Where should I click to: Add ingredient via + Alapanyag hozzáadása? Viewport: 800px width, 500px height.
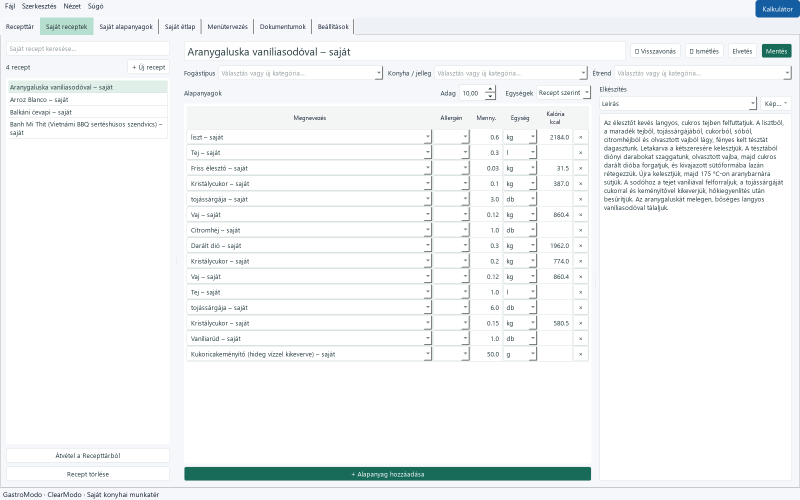pyautogui.click(x=387, y=474)
